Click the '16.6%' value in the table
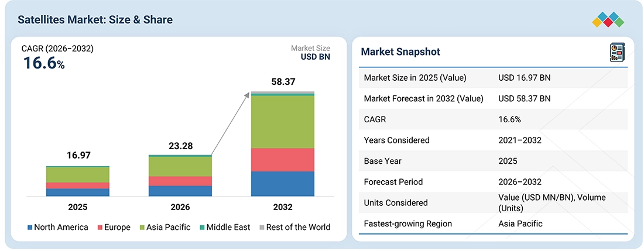The height and width of the screenshot is (251, 644). tap(509, 119)
